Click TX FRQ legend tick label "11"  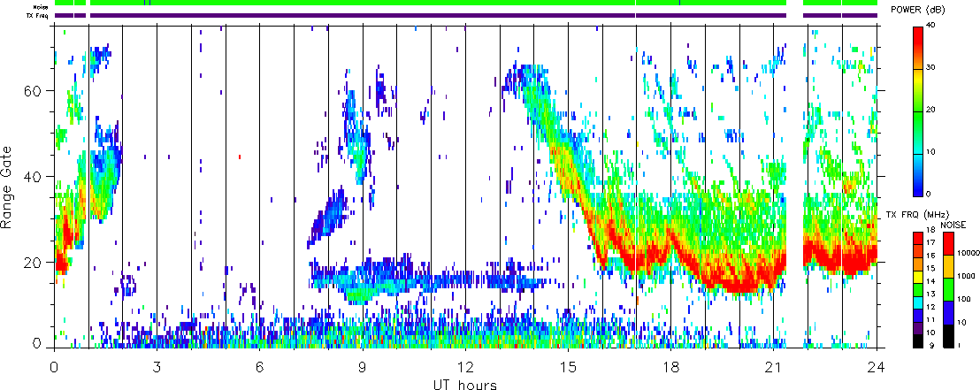pyautogui.click(x=930, y=319)
